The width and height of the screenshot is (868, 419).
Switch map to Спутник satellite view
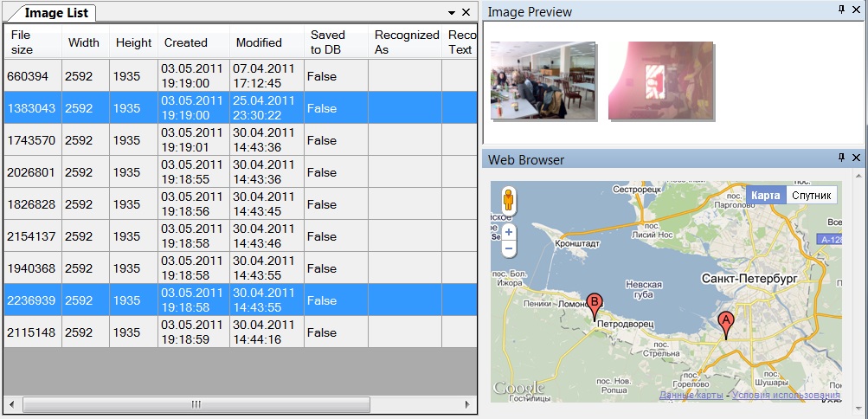coord(811,196)
